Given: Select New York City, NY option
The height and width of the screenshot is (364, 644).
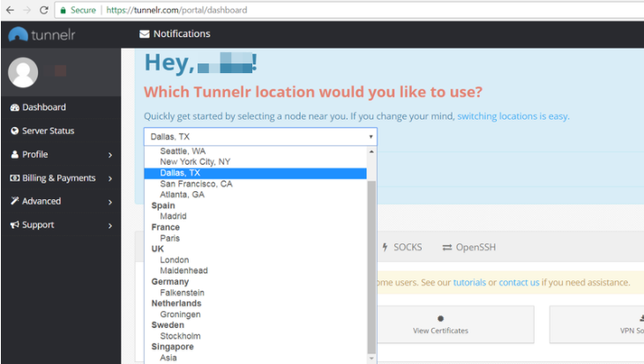Looking at the screenshot, I should (256, 161).
